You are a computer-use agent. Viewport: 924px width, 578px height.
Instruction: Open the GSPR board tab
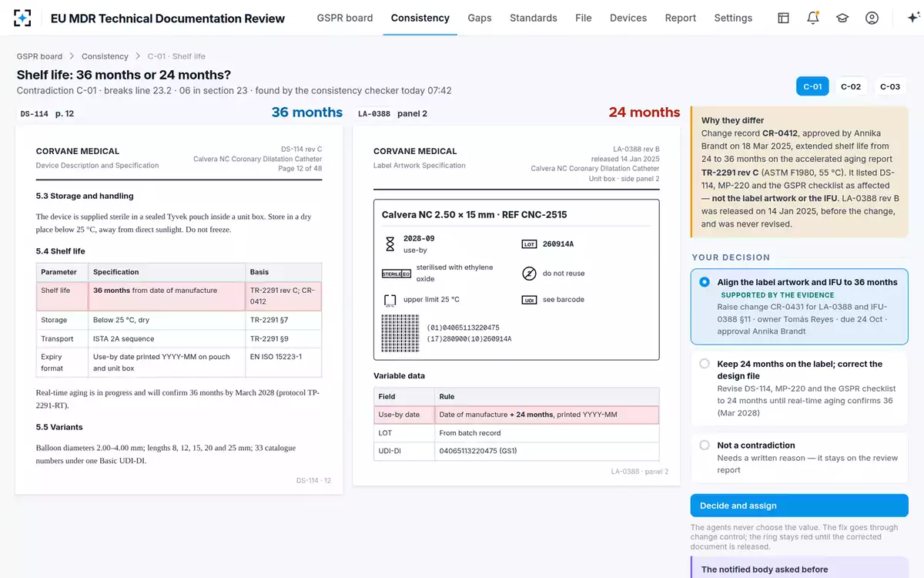point(345,18)
